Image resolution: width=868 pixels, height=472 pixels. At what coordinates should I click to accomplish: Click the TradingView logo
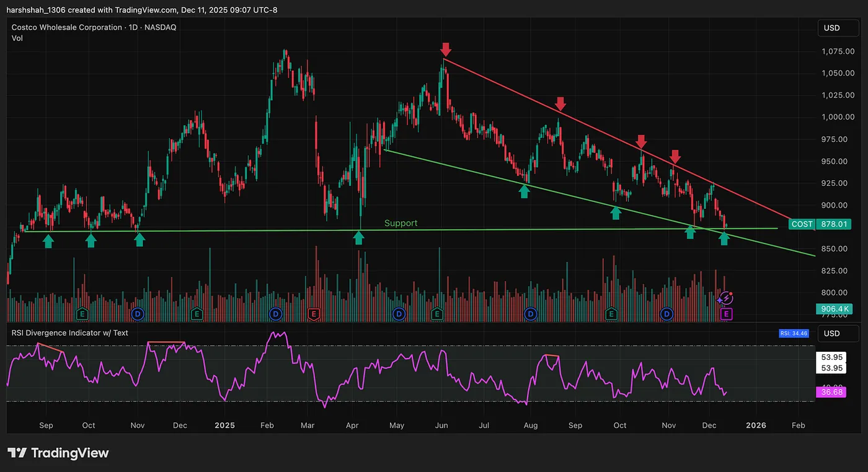tap(58, 453)
